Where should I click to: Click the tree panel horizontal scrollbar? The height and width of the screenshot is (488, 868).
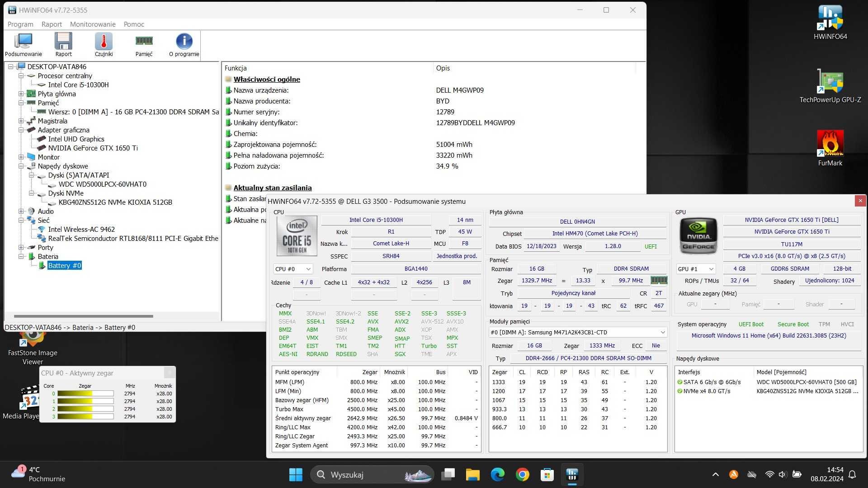pos(84,316)
